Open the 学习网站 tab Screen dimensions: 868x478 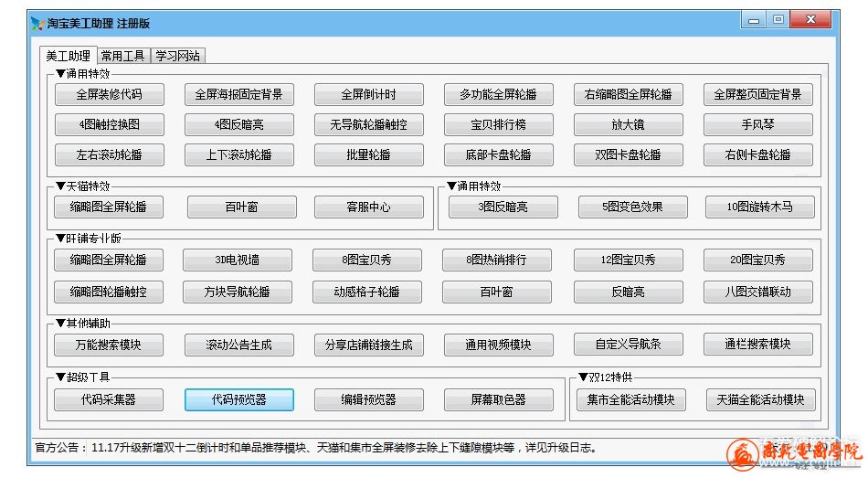tap(177, 56)
